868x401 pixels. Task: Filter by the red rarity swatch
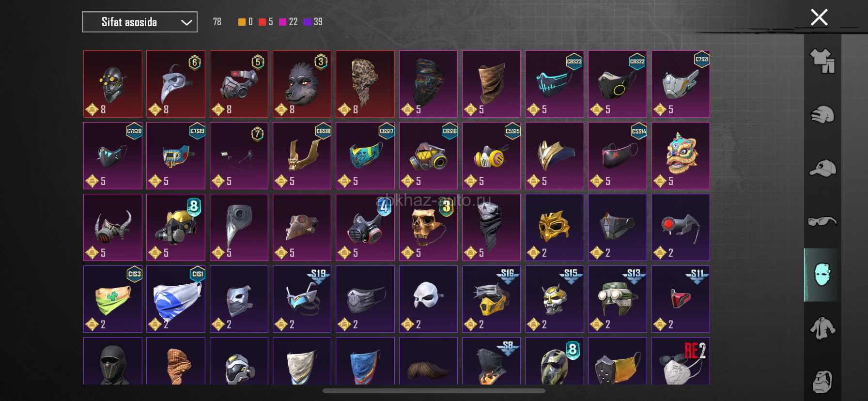click(262, 22)
